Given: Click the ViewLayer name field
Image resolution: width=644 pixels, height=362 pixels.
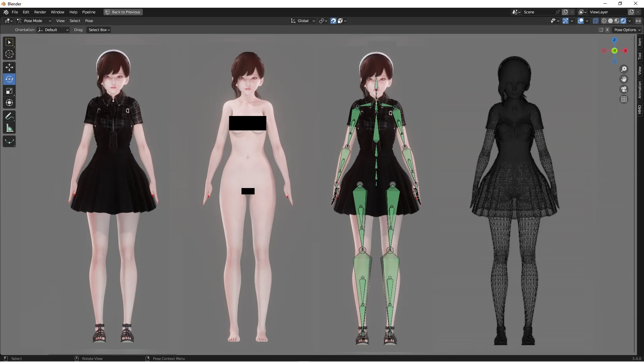Looking at the screenshot, I should pos(608,12).
